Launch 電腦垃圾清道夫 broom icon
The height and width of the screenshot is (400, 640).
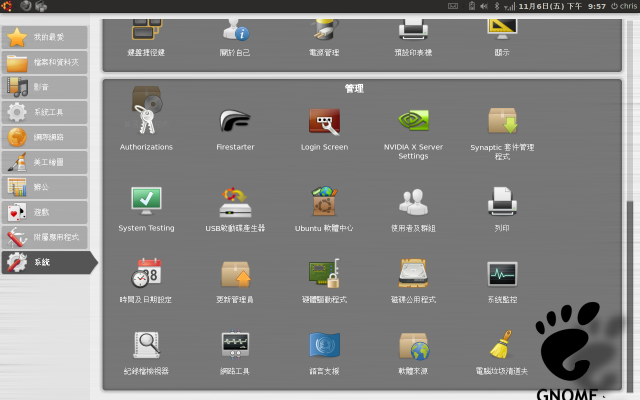coord(502,344)
